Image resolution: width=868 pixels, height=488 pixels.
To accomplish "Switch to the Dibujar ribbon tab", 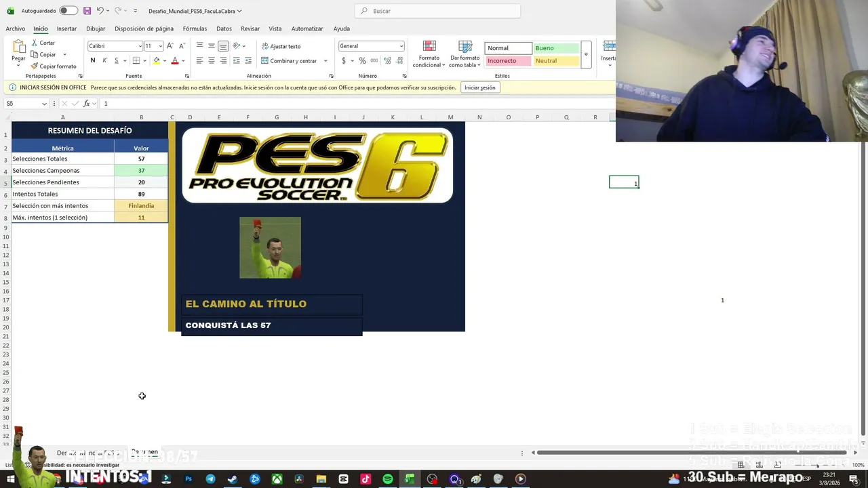I will point(96,28).
